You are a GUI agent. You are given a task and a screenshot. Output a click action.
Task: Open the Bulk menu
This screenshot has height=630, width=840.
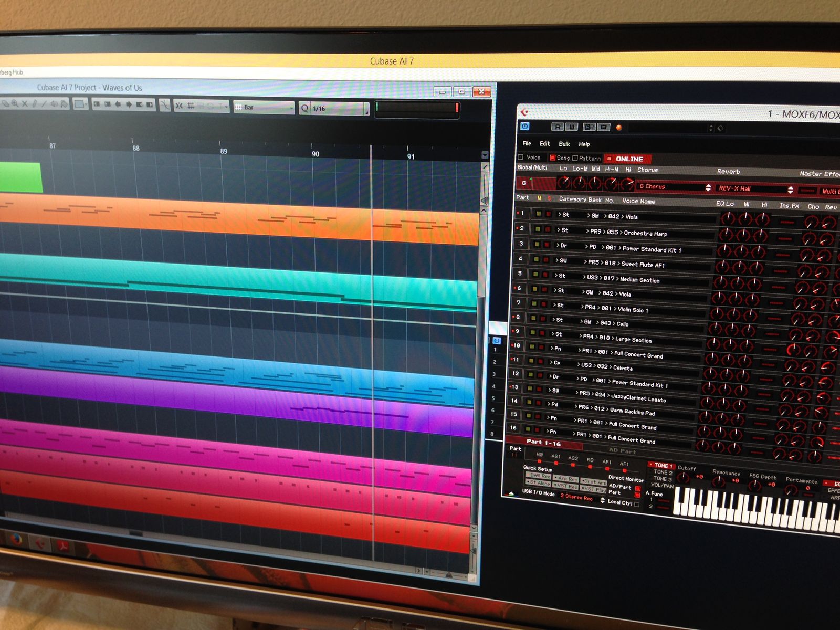click(x=564, y=144)
